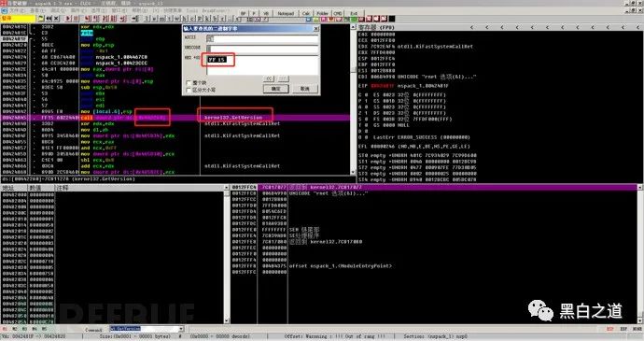The height and width of the screenshot is (341, 644).
Task: Open Folder from the toolbar
Action: point(322,13)
